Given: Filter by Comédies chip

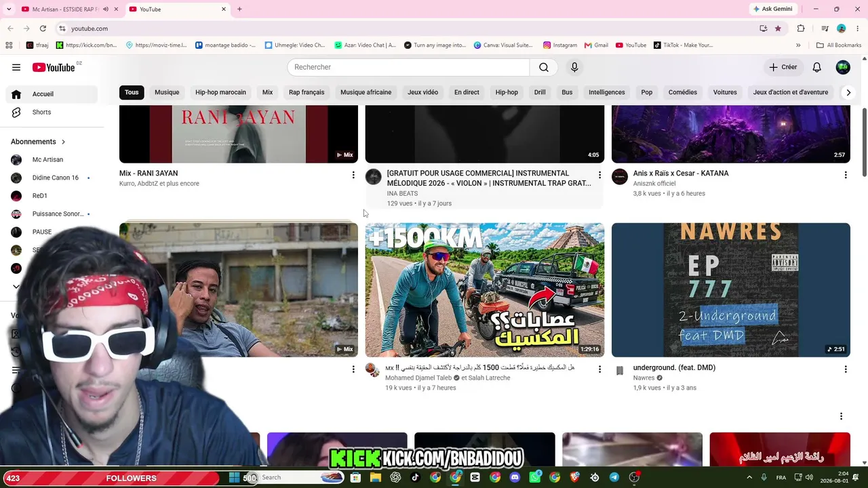Looking at the screenshot, I should [x=683, y=92].
